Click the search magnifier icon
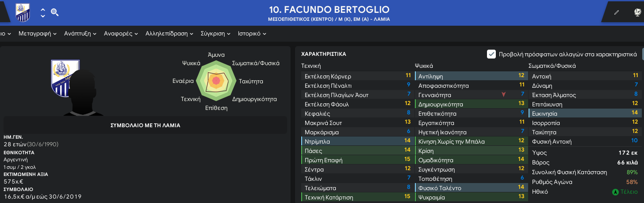The width and height of the screenshot is (644, 203). click(x=55, y=12)
